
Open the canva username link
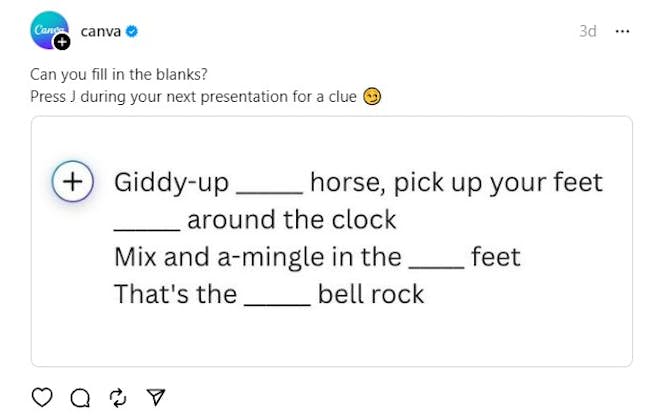click(x=100, y=31)
